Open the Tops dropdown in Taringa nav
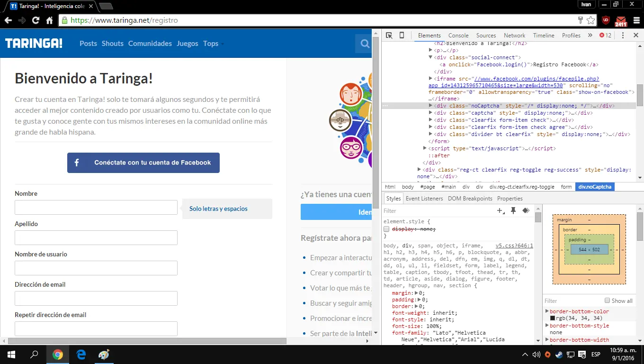Viewport: 644px width, 364px height. (214, 44)
